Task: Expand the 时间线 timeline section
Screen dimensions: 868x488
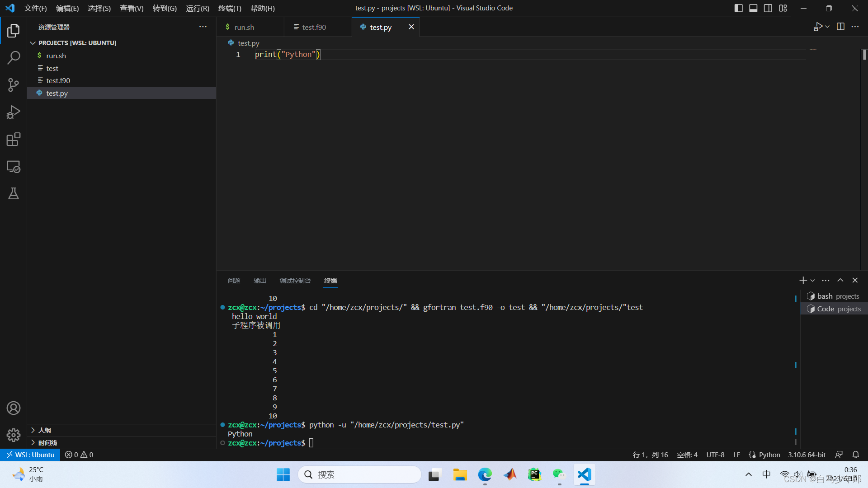Action: click(122, 443)
